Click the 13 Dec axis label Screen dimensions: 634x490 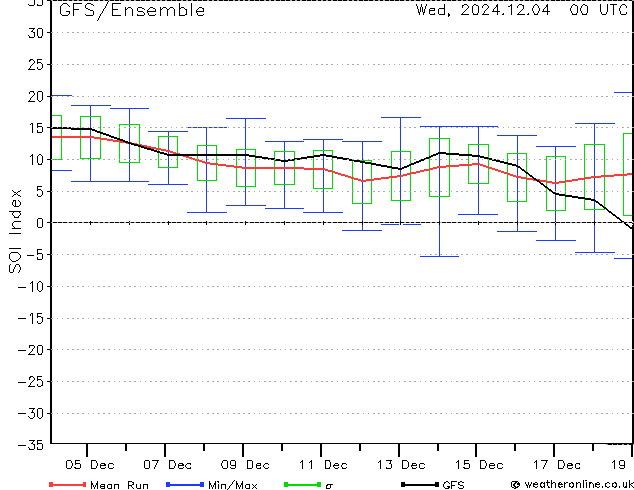pos(401,465)
